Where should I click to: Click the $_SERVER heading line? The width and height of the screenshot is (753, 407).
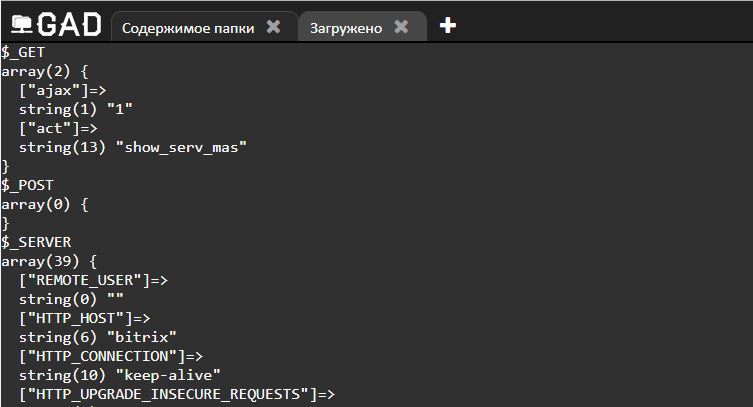click(x=36, y=242)
